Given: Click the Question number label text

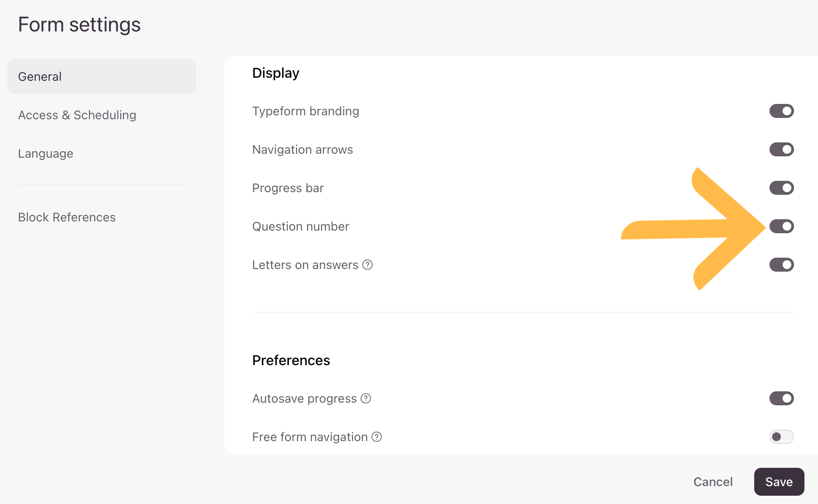Looking at the screenshot, I should coord(301,226).
